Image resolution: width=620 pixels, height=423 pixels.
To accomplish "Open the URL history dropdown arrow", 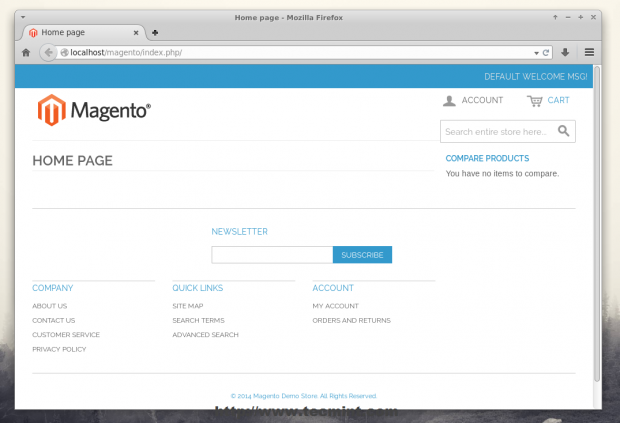I will click(536, 53).
